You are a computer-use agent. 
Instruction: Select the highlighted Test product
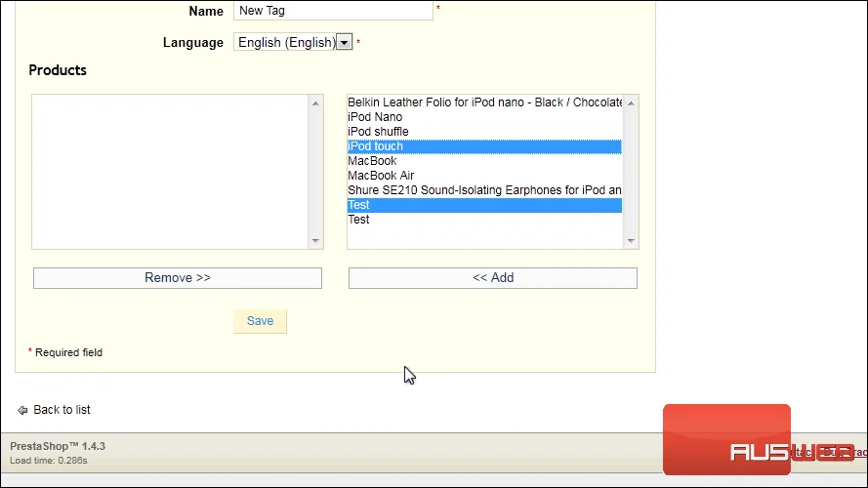pyautogui.click(x=484, y=205)
